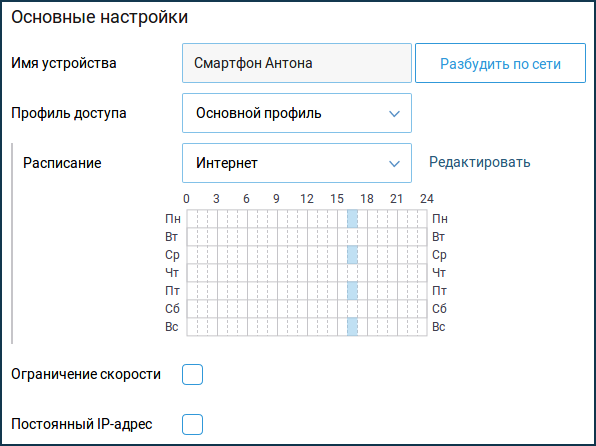The width and height of the screenshot is (596, 446).
Task: Select the highlighted Monday (Пн) schedule cell
Action: (352, 219)
